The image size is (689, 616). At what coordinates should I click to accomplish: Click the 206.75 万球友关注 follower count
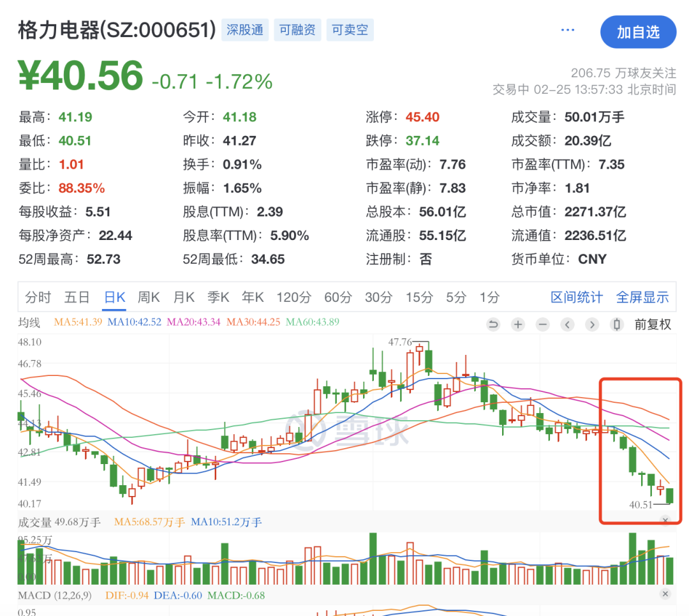pos(623,73)
